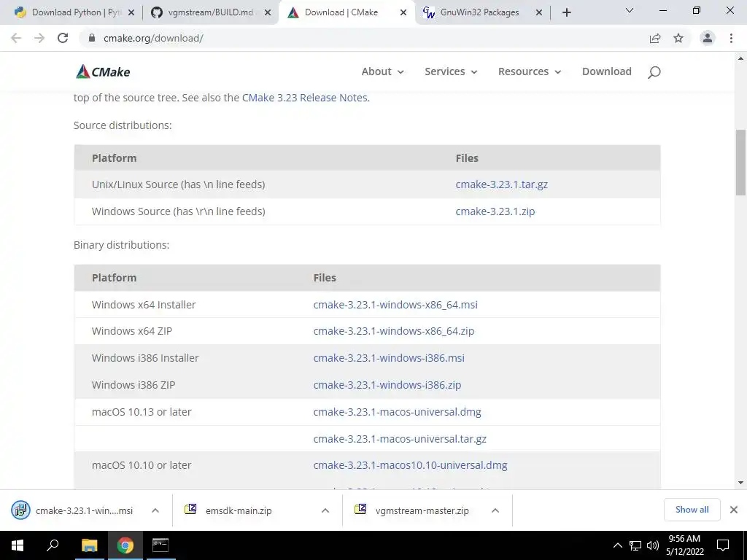Open Chrome three-dot menu
This screenshot has width=747, height=560.
point(731,38)
